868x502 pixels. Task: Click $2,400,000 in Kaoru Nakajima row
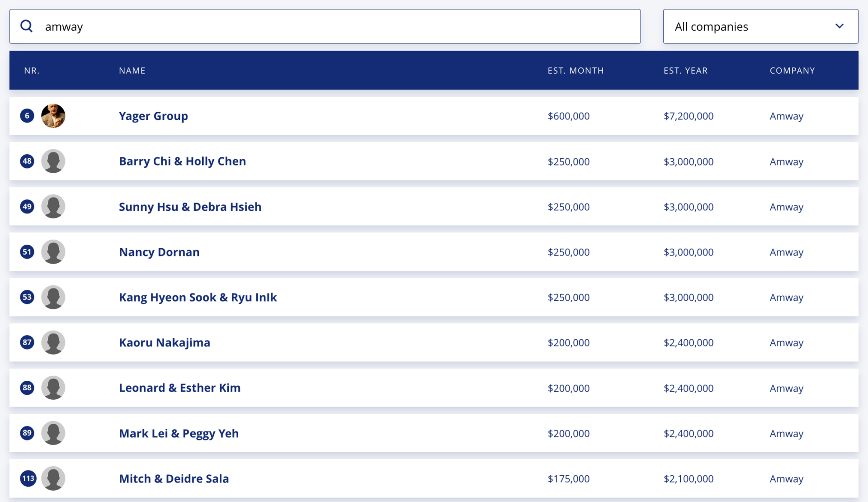(x=688, y=343)
